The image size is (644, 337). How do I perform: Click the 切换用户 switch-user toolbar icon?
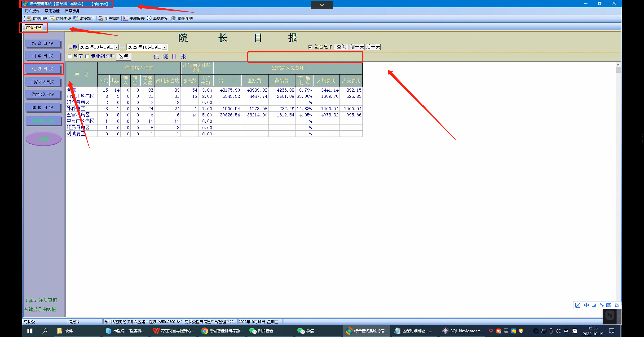[x=29, y=19]
